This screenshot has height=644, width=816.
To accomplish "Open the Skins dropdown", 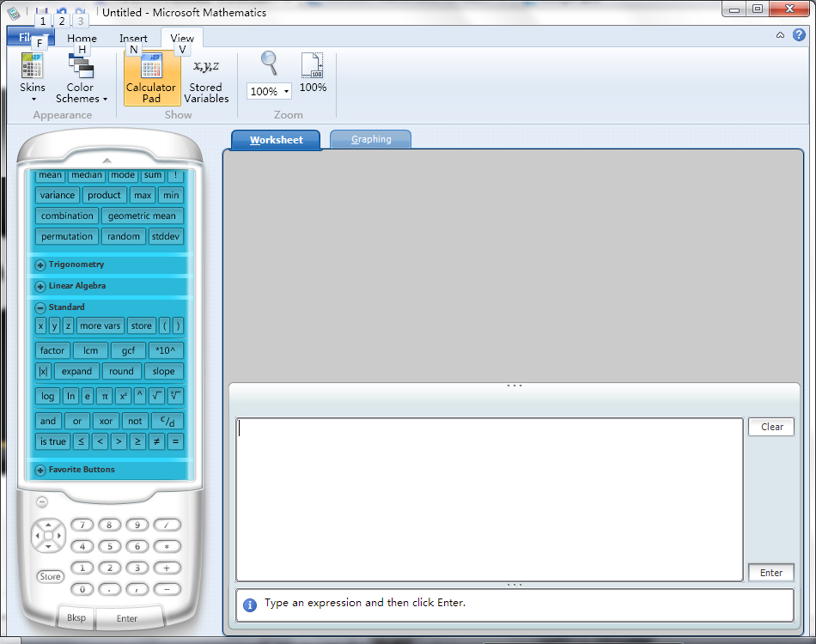I will pos(33,78).
